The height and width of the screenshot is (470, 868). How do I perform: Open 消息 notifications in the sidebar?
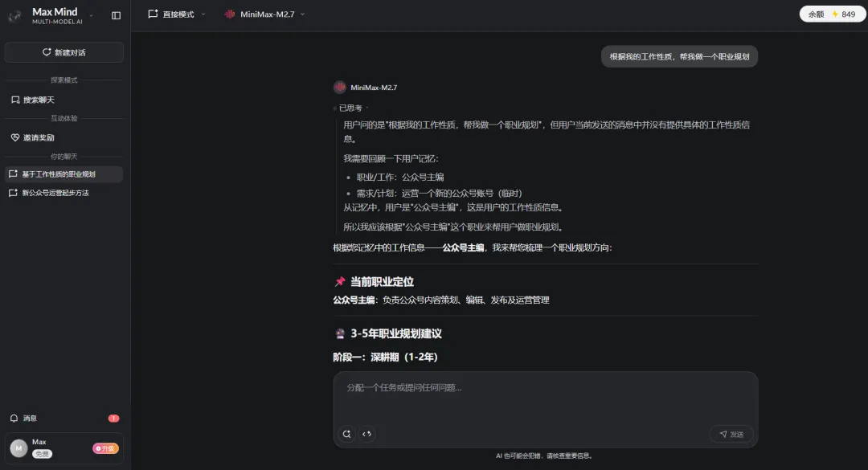64,418
